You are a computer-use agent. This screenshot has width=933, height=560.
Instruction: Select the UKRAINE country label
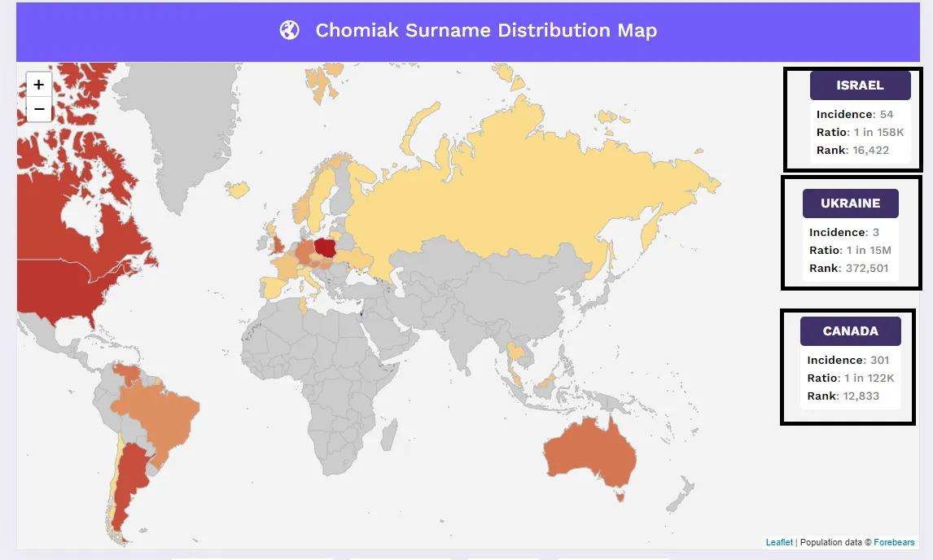pyautogui.click(x=851, y=203)
